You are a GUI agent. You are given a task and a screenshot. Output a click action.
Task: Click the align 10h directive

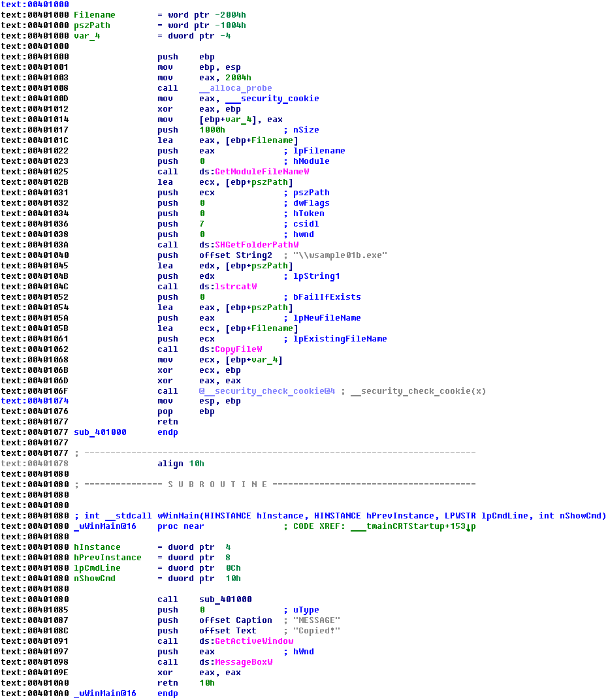click(181, 464)
